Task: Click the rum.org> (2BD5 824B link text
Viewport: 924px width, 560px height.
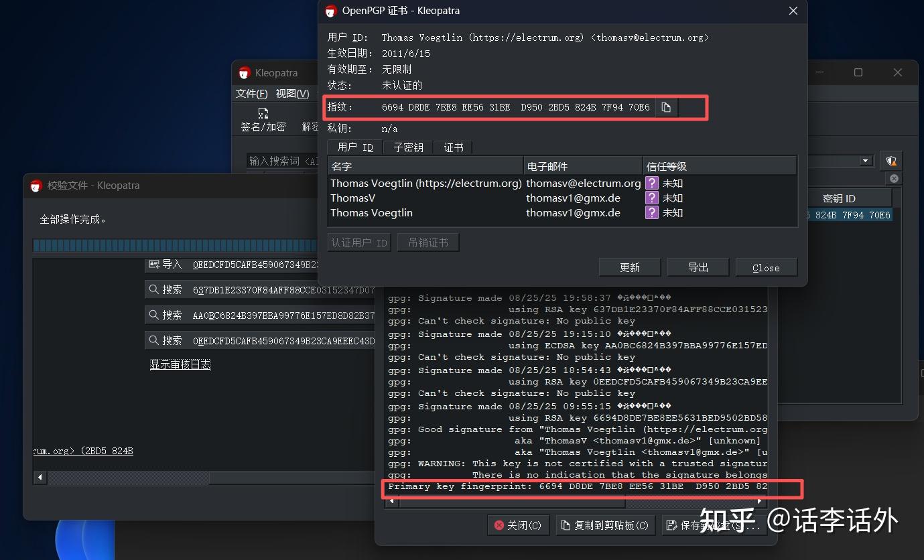Action: [x=83, y=451]
